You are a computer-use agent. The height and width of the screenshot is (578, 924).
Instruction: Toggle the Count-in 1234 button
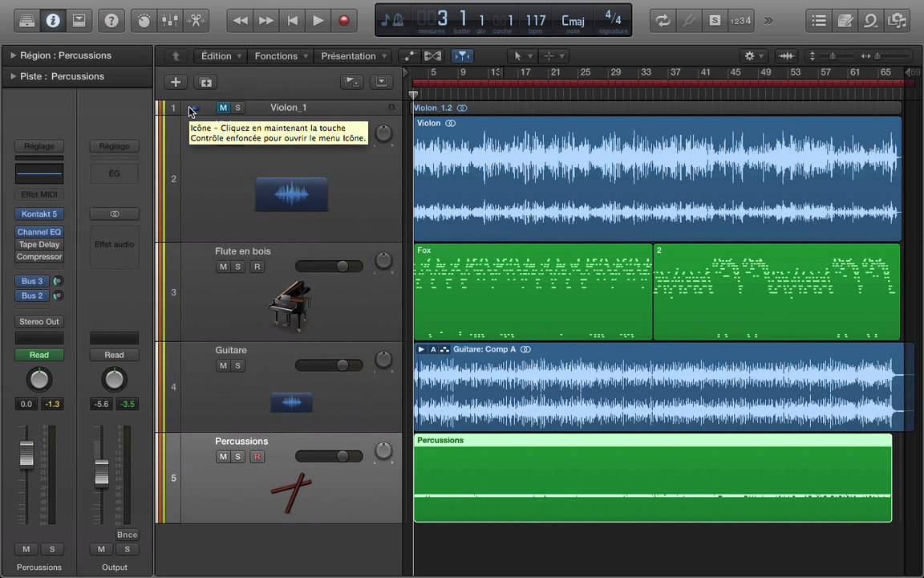pos(740,21)
